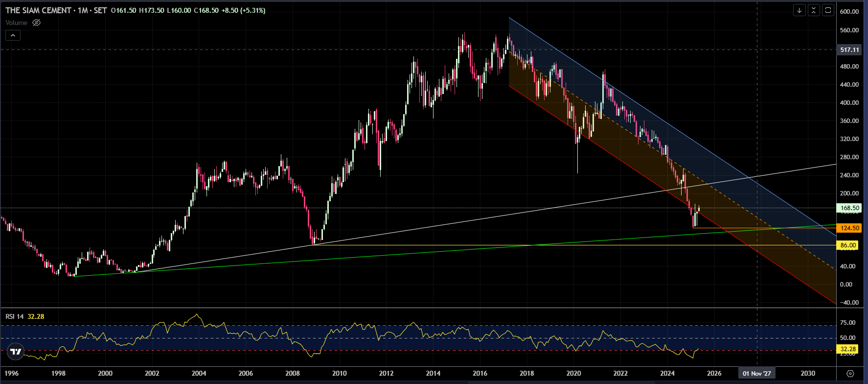Click the 75.00 RSI scale label

pyautogui.click(x=848, y=323)
